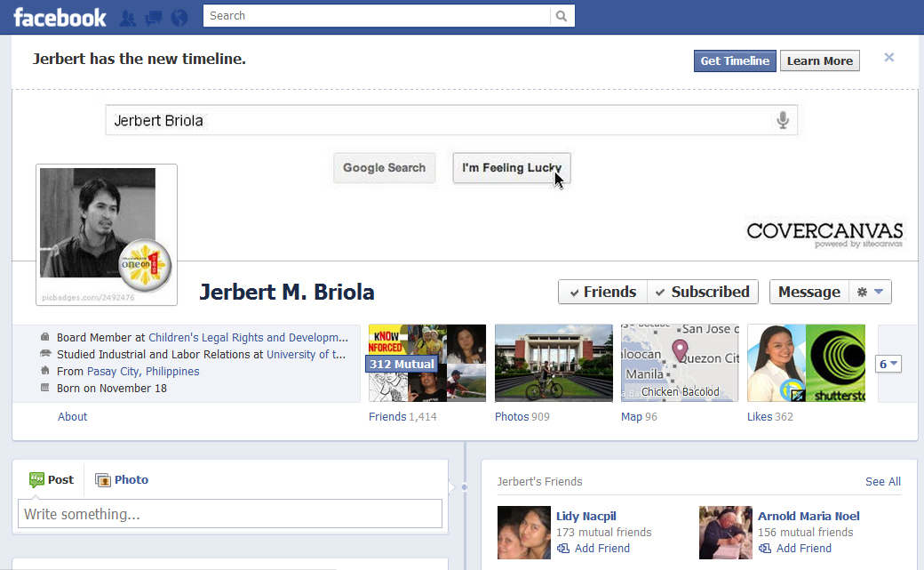Screen dimensions: 924x570
Task: Open the notifications globe icon
Action: (179, 17)
